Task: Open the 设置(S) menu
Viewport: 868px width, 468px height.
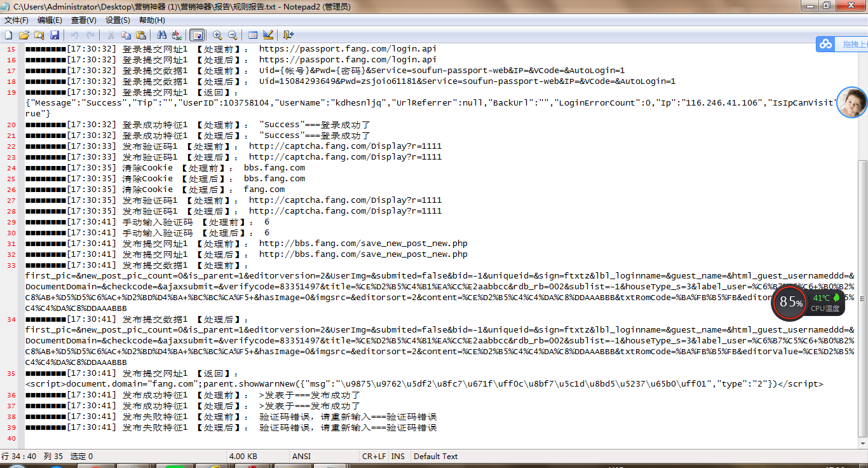Action: [x=118, y=20]
